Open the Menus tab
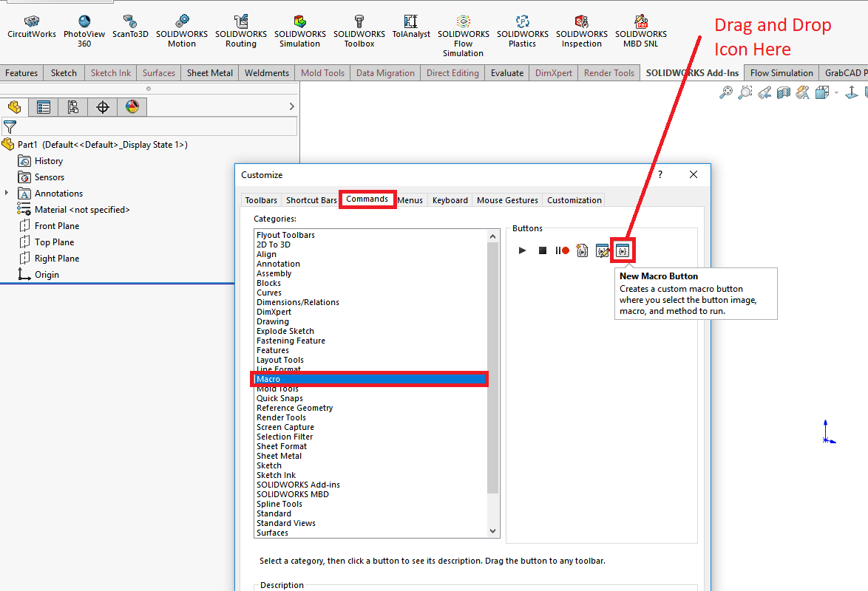868x591 pixels. coord(410,200)
